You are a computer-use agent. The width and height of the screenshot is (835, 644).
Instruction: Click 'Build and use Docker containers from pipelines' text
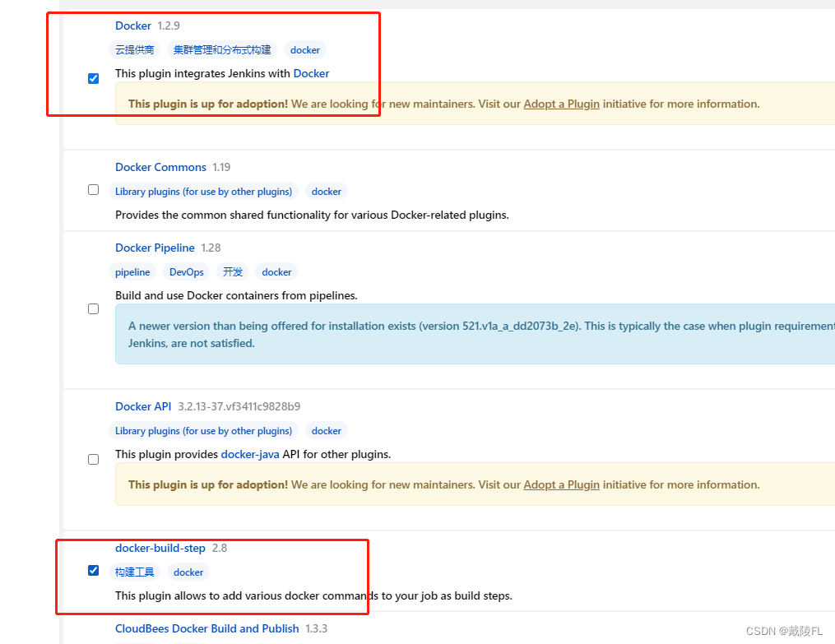pyautogui.click(x=236, y=295)
